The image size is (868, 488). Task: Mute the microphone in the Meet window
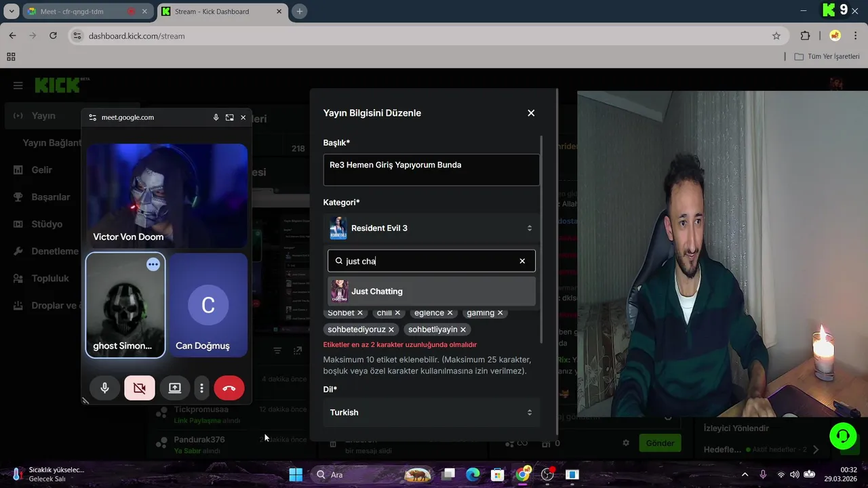point(104,388)
